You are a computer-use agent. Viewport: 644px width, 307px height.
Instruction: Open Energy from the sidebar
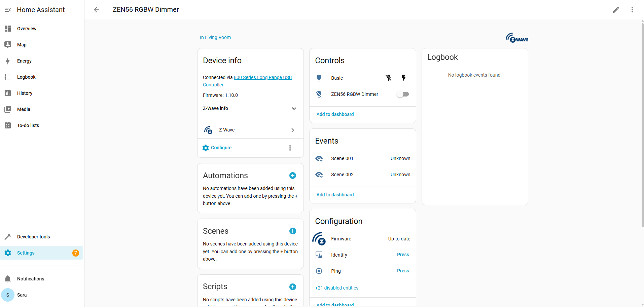click(24, 61)
